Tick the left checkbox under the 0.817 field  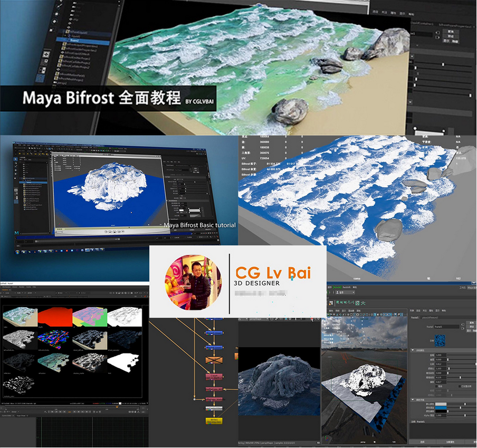(x=437, y=386)
